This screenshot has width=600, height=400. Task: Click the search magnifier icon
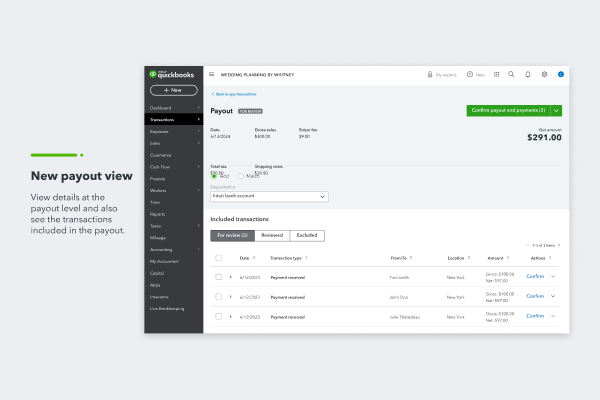[x=511, y=74]
